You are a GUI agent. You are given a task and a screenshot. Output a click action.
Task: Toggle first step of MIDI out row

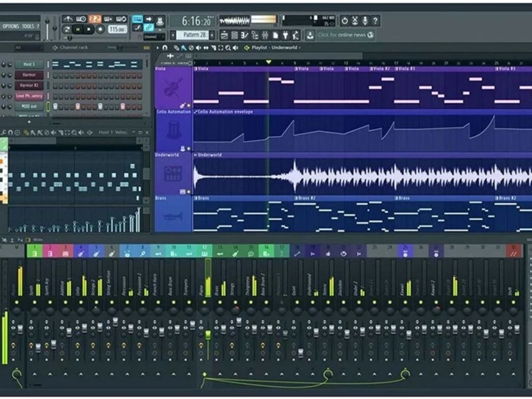(x=55, y=106)
